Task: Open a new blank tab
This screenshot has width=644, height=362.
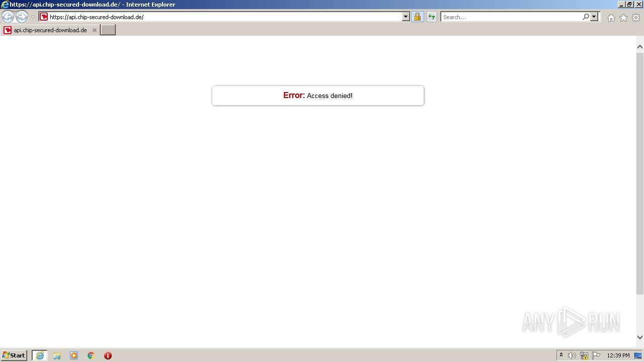Action: [x=108, y=30]
